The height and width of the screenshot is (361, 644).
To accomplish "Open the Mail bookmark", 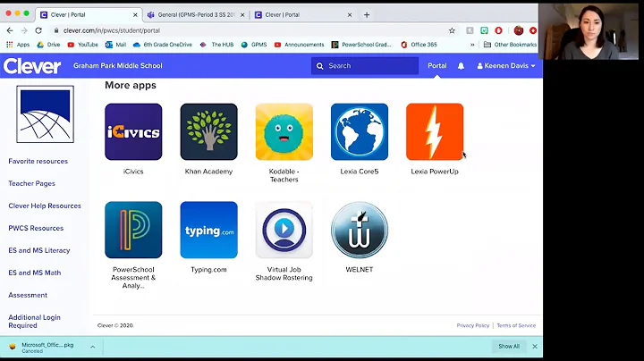I will [115, 45].
